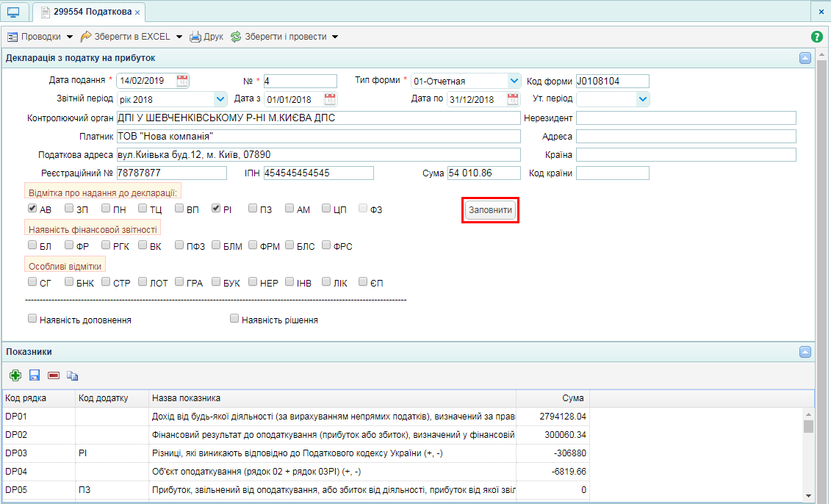Select the DP03 row code cell

pyautogui.click(x=39, y=453)
